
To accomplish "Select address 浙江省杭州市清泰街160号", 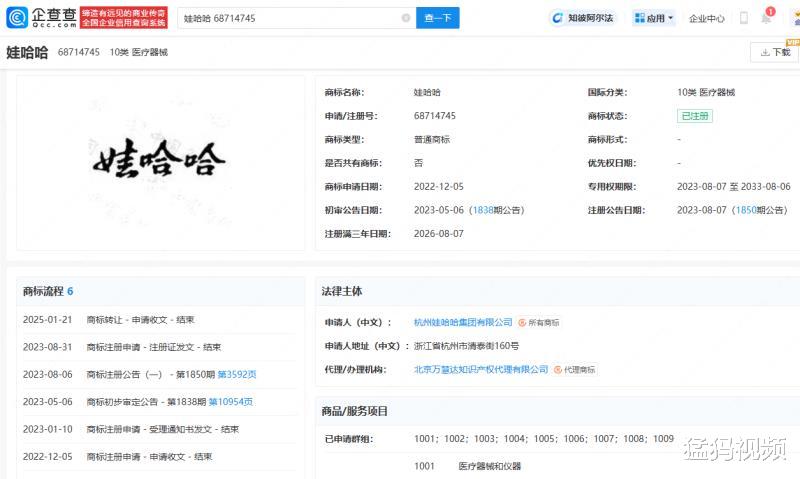I will coord(466,346).
